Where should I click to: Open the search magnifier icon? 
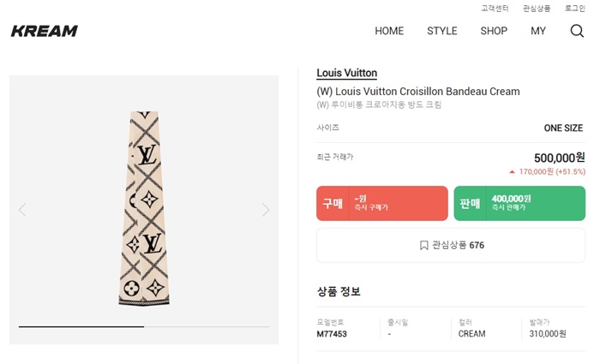click(x=577, y=31)
